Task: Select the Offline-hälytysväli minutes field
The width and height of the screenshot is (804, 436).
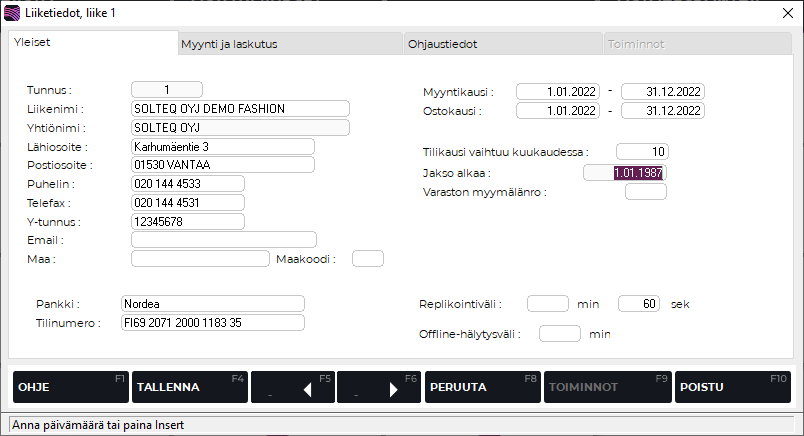Action: coord(560,334)
